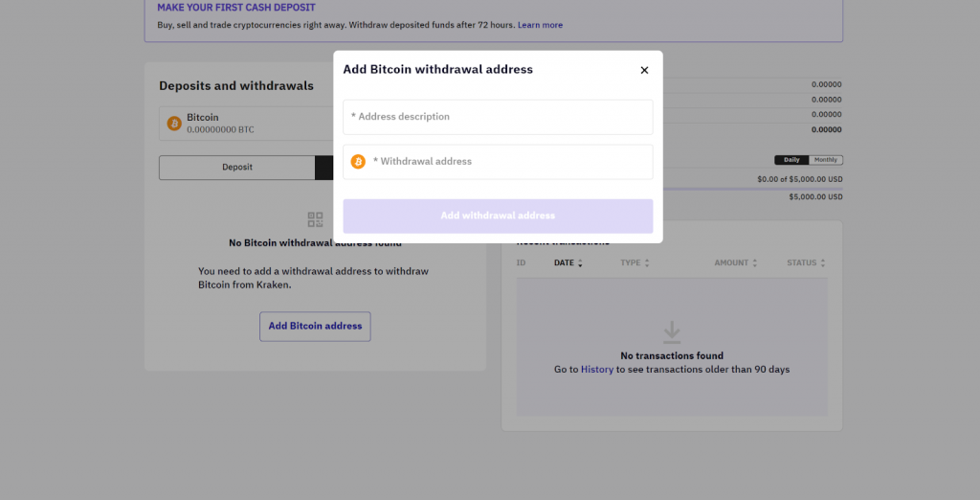Viewport: 980px width, 500px height.
Task: Click the '$0.00 of $5,000.00 USD' value
Action: click(x=799, y=179)
